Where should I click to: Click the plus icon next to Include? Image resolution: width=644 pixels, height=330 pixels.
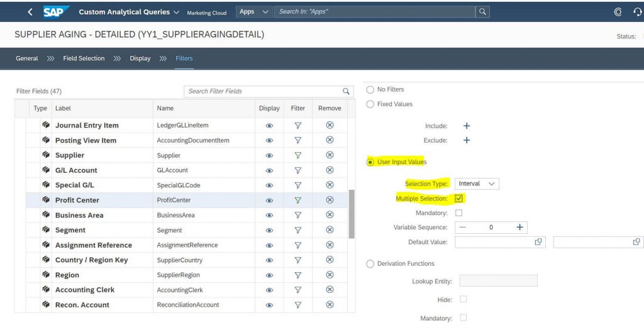(467, 126)
